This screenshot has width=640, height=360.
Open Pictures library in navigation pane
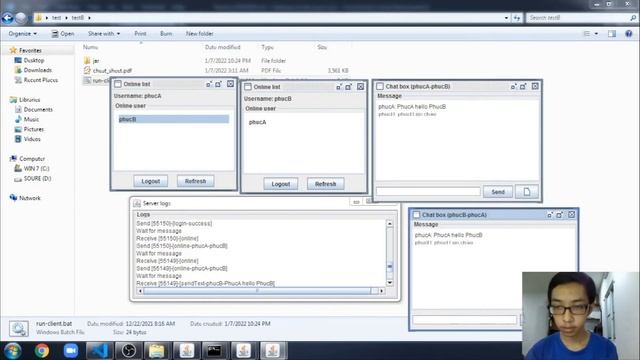33,129
